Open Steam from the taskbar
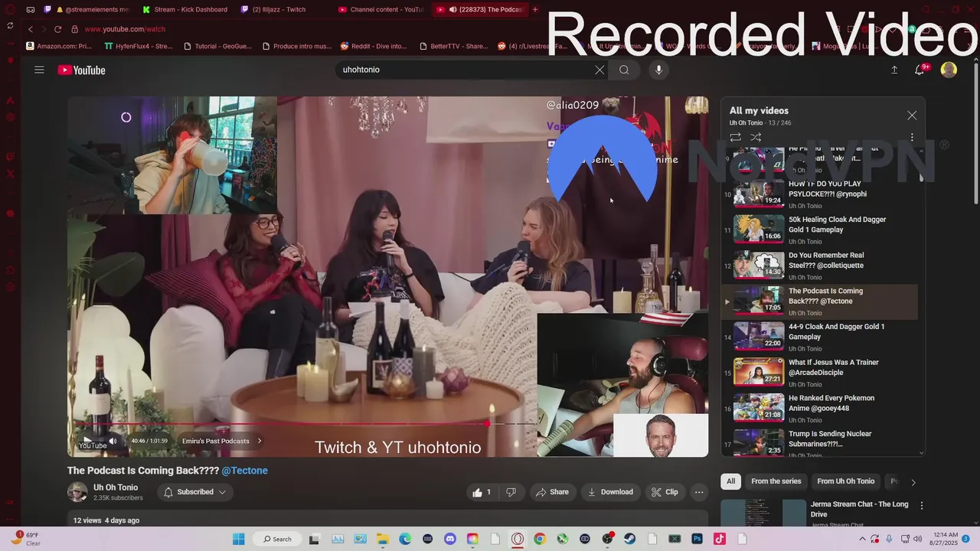The width and height of the screenshot is (980, 551). [630, 539]
